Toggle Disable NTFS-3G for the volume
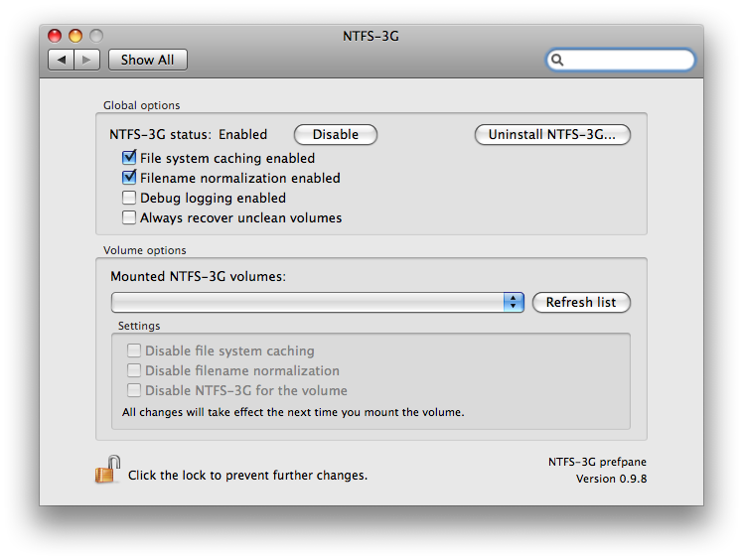Image resolution: width=743 pixels, height=560 pixels. pyautogui.click(x=134, y=390)
